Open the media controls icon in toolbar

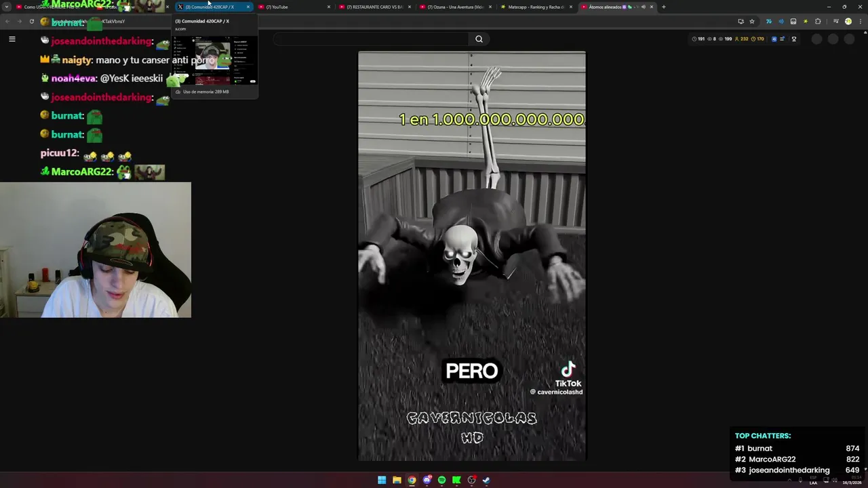pyautogui.click(x=835, y=21)
